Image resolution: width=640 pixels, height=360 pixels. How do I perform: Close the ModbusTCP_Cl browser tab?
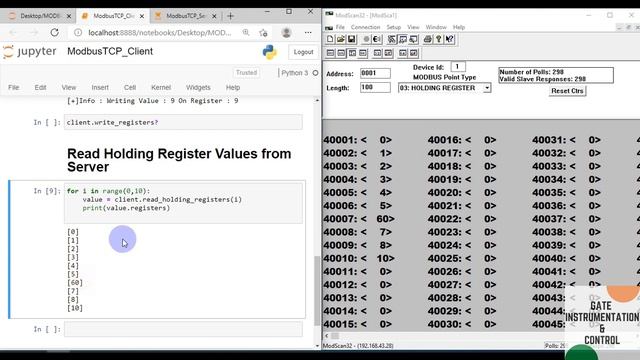(142, 16)
